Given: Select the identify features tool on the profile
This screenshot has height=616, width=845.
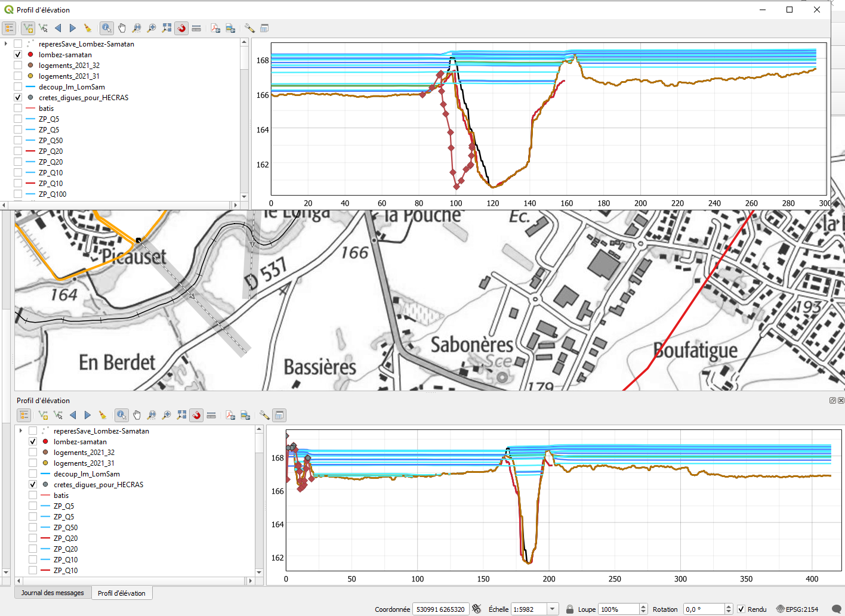Looking at the screenshot, I should pos(106,27).
